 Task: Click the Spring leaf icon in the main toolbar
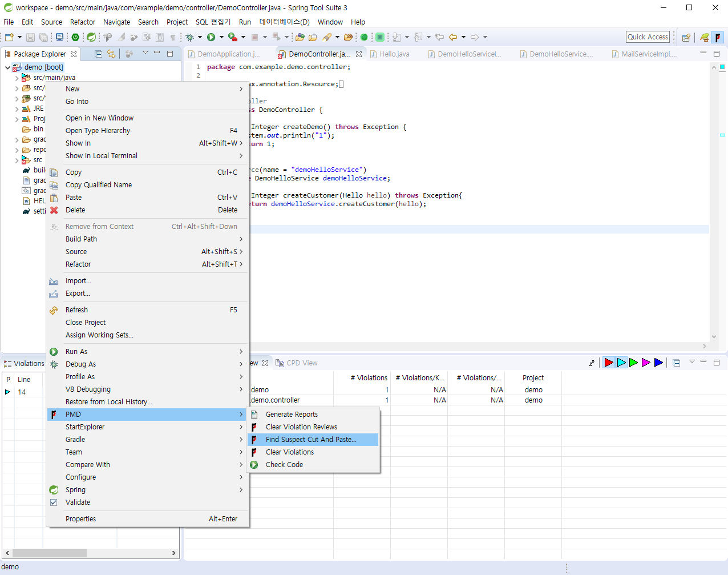(91, 37)
